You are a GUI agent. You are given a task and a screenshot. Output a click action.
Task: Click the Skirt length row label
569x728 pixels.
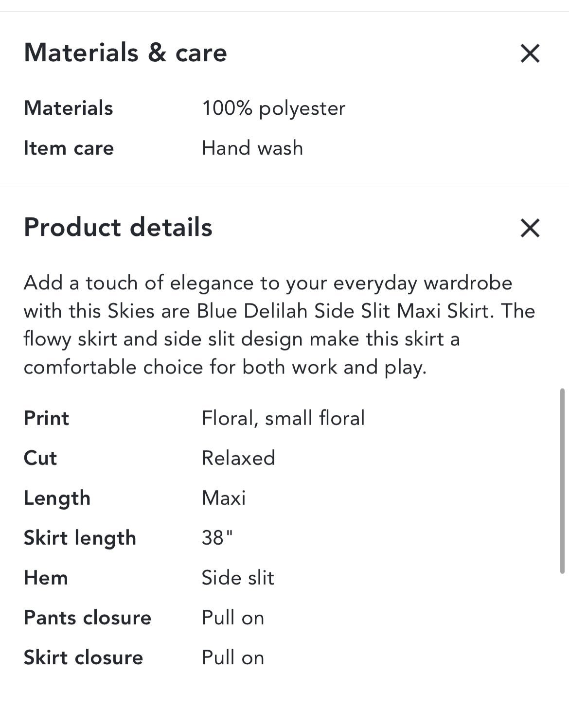[x=80, y=538]
